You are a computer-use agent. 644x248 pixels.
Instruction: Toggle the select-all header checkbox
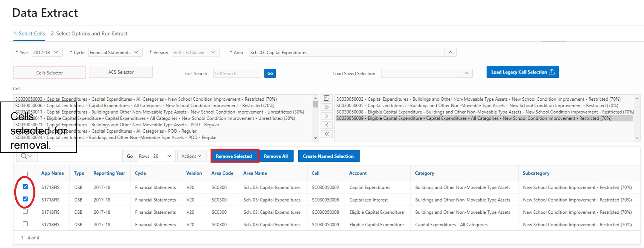[25, 174]
